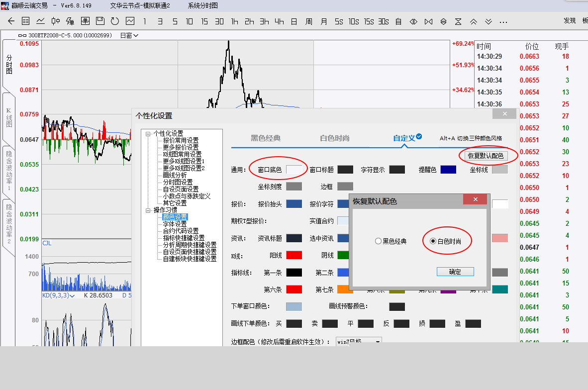Click the back arrow in the toolbar

(11, 21)
